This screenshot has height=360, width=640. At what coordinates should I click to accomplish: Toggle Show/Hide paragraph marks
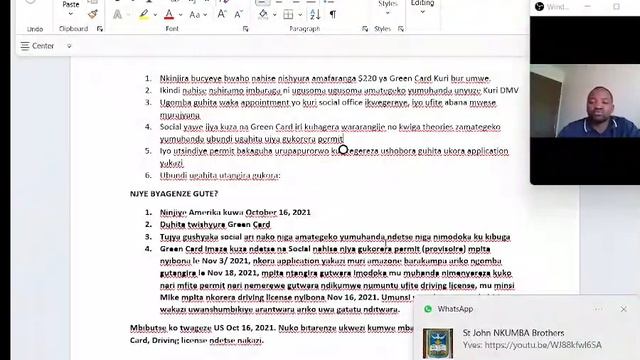(x=333, y=14)
